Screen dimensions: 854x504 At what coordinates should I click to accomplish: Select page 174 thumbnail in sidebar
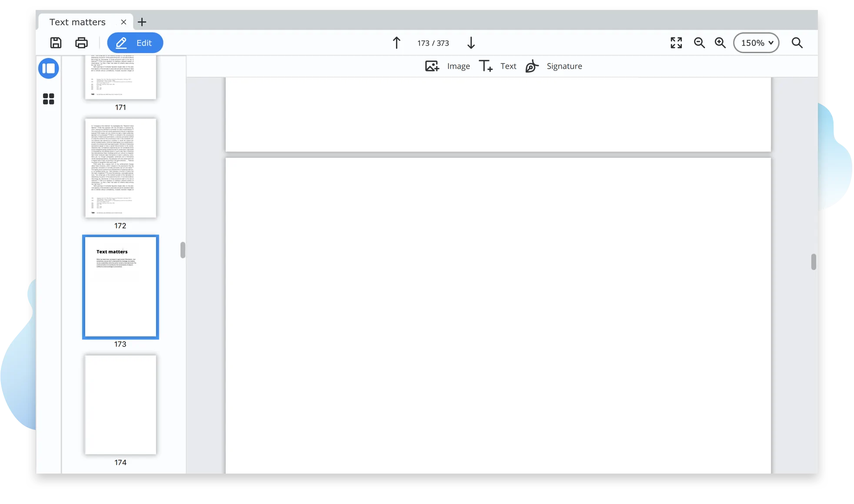120,405
